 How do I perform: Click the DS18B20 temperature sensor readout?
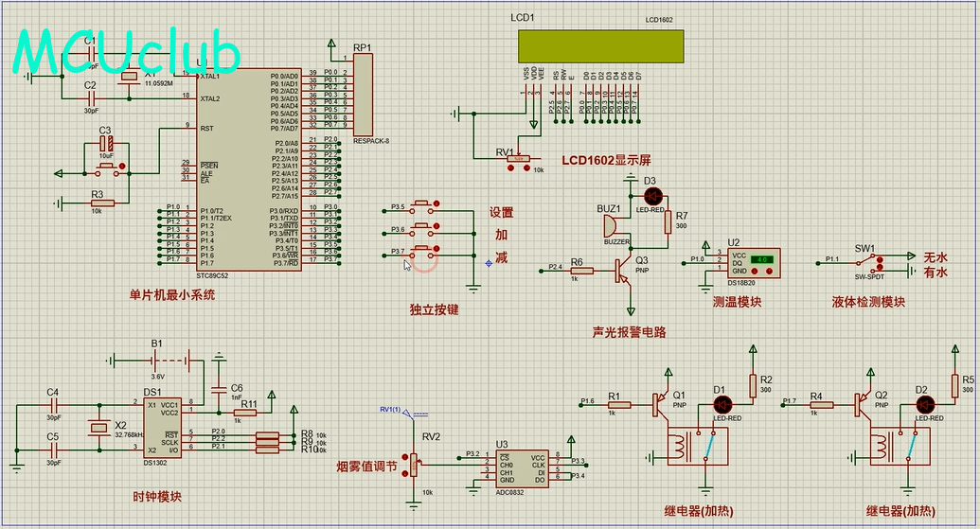(763, 258)
